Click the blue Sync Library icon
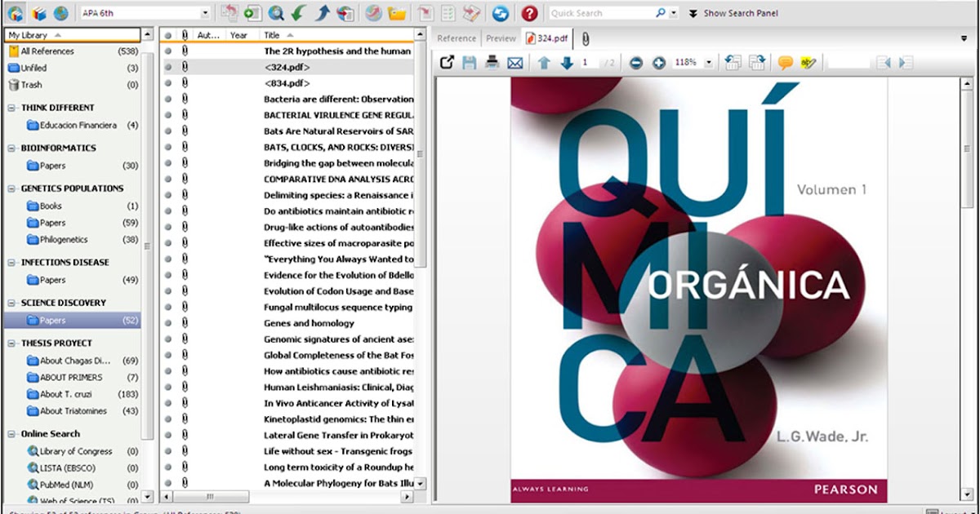The width and height of the screenshot is (980, 514). coord(501,13)
